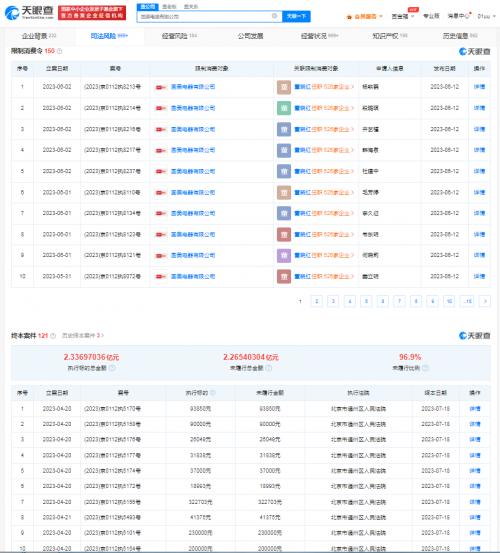
Task: Switch to the 历史信息 tab
Action: coord(460,36)
